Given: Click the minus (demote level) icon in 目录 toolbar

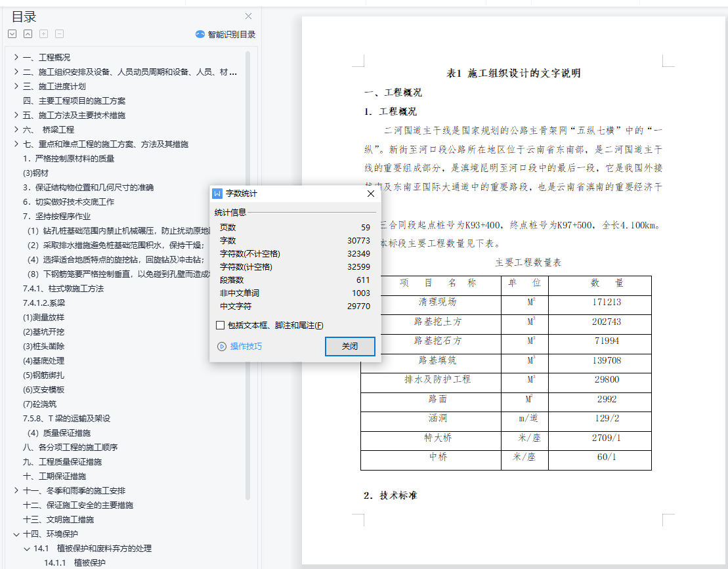Looking at the screenshot, I should coord(59,34).
